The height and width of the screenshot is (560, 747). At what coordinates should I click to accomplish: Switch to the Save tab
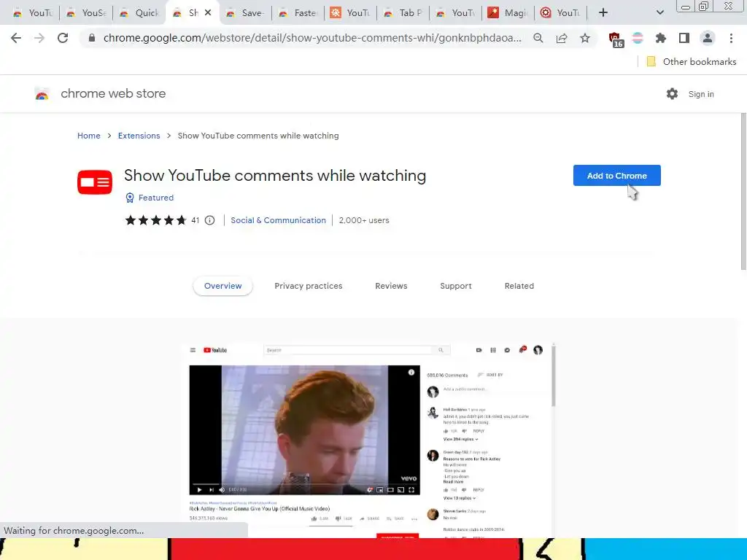pyautogui.click(x=246, y=13)
